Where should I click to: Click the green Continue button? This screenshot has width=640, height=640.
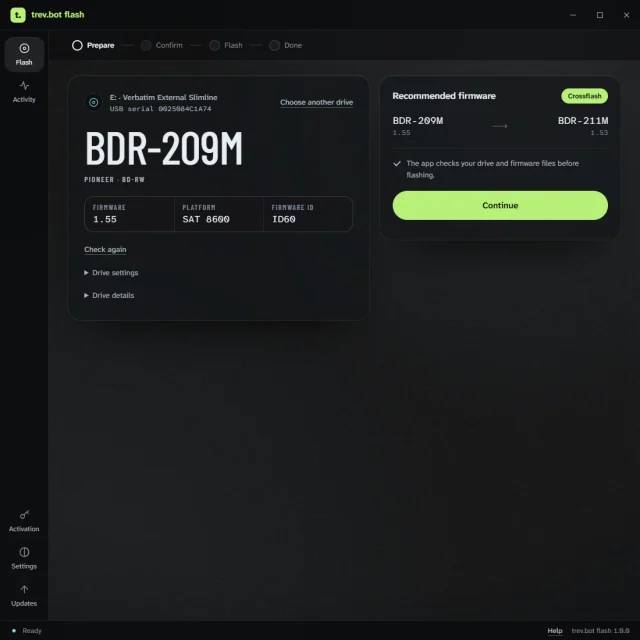pos(500,205)
